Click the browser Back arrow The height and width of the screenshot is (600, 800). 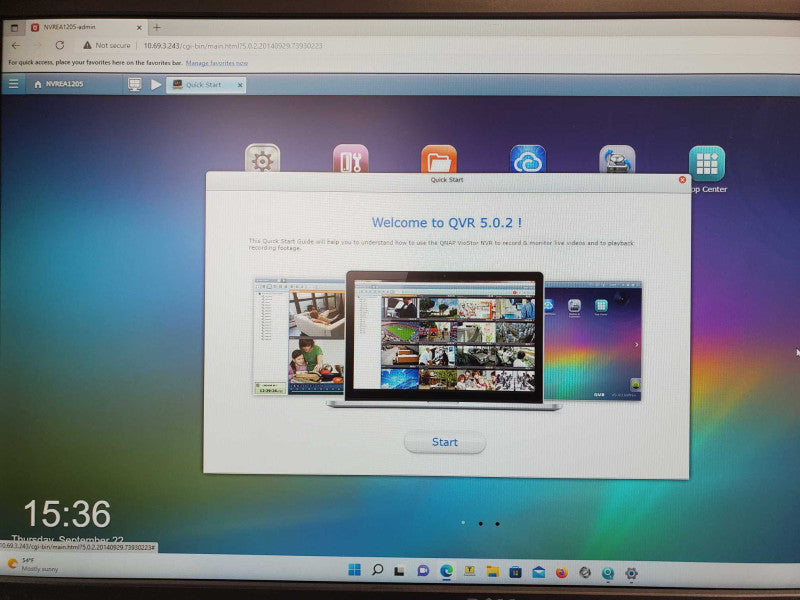coord(16,45)
